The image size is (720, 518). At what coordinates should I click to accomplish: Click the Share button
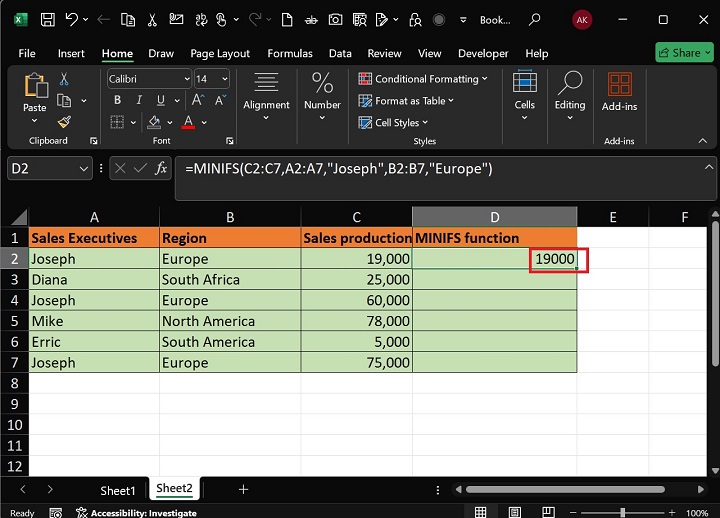[684, 53]
